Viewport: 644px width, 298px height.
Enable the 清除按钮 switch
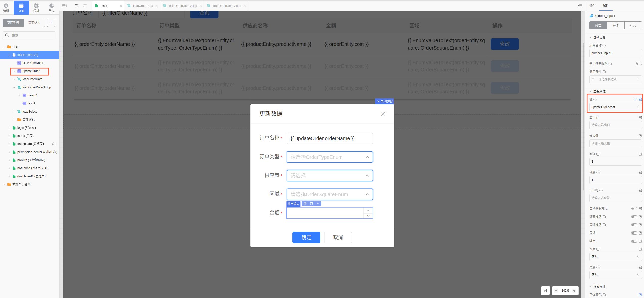[x=634, y=225]
